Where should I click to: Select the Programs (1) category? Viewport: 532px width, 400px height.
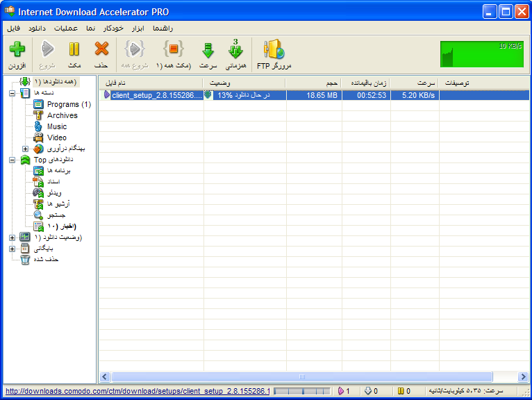[69, 104]
